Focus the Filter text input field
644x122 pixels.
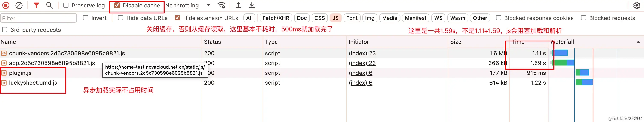(x=39, y=18)
